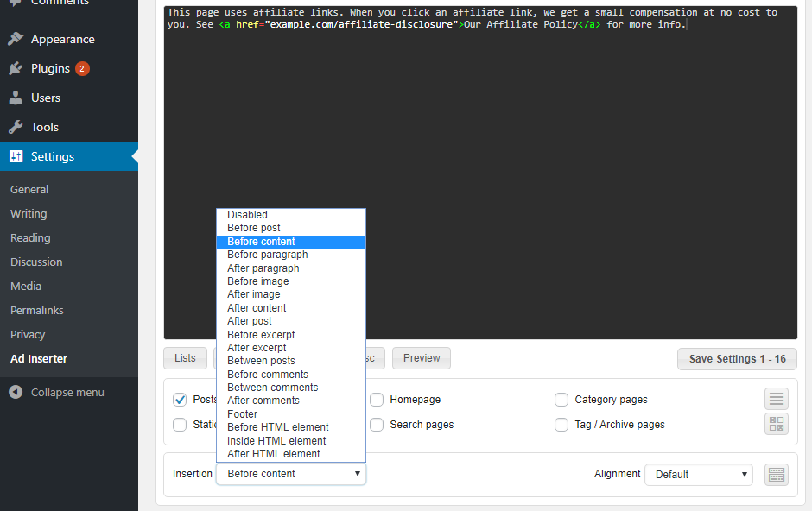Click the Users person icon
Viewport: 812px width, 511px height.
(16, 98)
